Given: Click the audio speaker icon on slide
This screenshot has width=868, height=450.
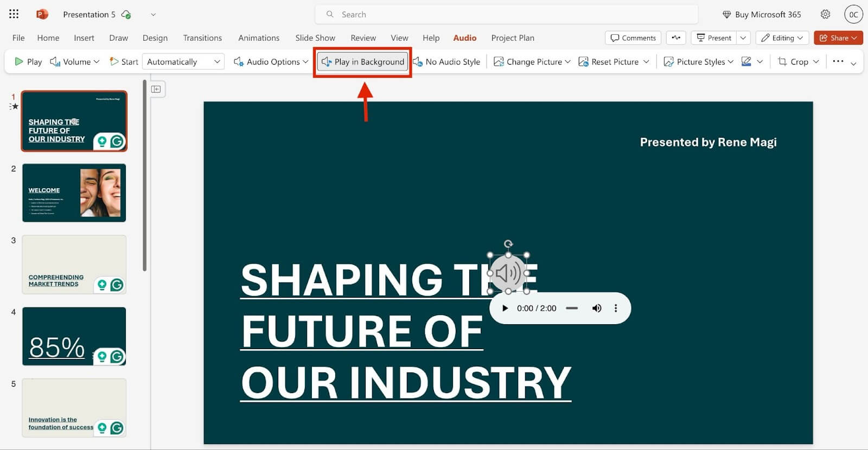Looking at the screenshot, I should (508, 273).
